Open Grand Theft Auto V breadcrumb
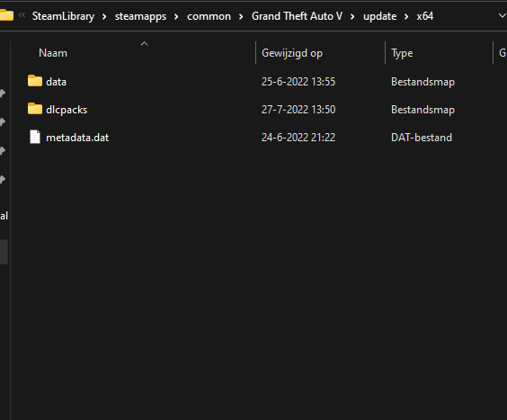507x420 pixels. [x=297, y=16]
